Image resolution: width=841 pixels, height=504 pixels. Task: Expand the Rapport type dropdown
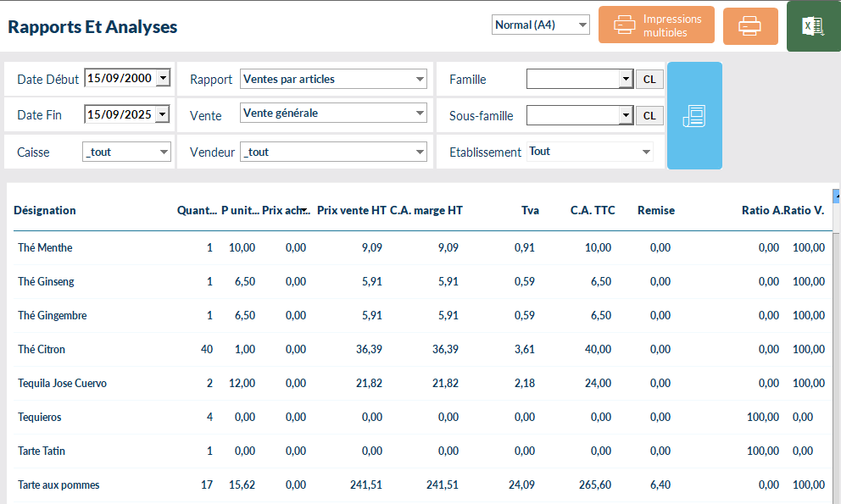pyautogui.click(x=420, y=80)
